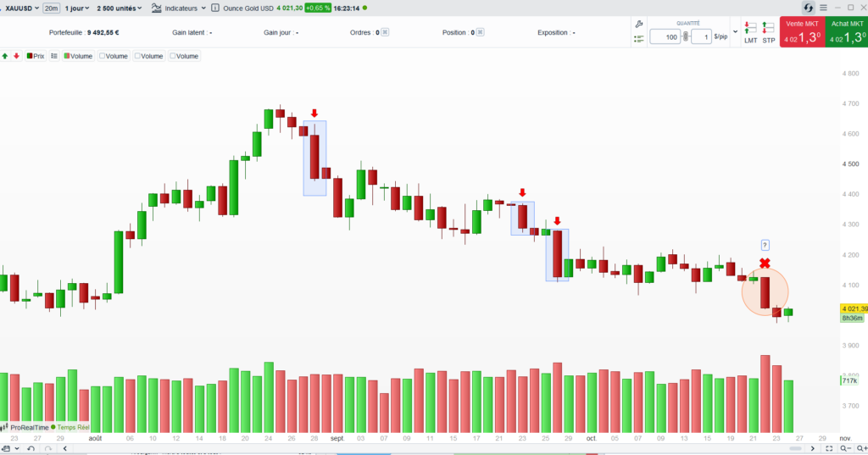The width and height of the screenshot is (868, 455).
Task: Click the redo arrow icon
Action: click(48, 448)
